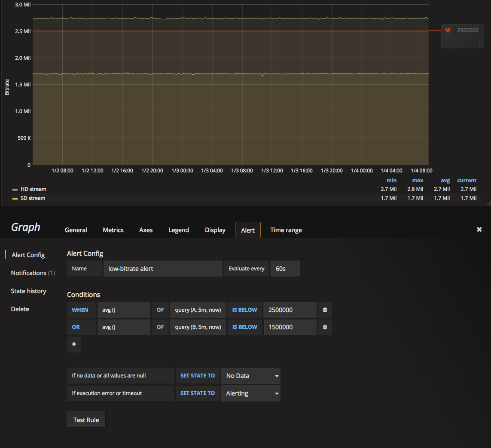Change the IS BELOW evaluator for query A
This screenshot has height=448, width=491.
click(x=244, y=310)
